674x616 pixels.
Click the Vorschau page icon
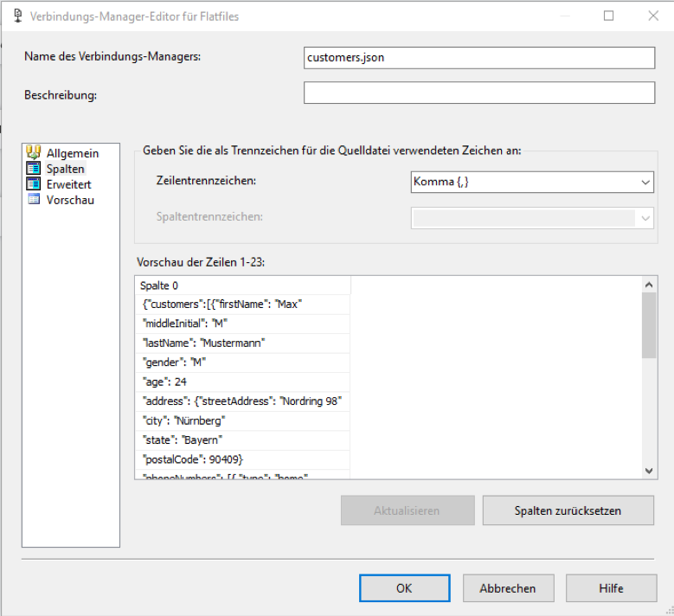click(x=34, y=200)
